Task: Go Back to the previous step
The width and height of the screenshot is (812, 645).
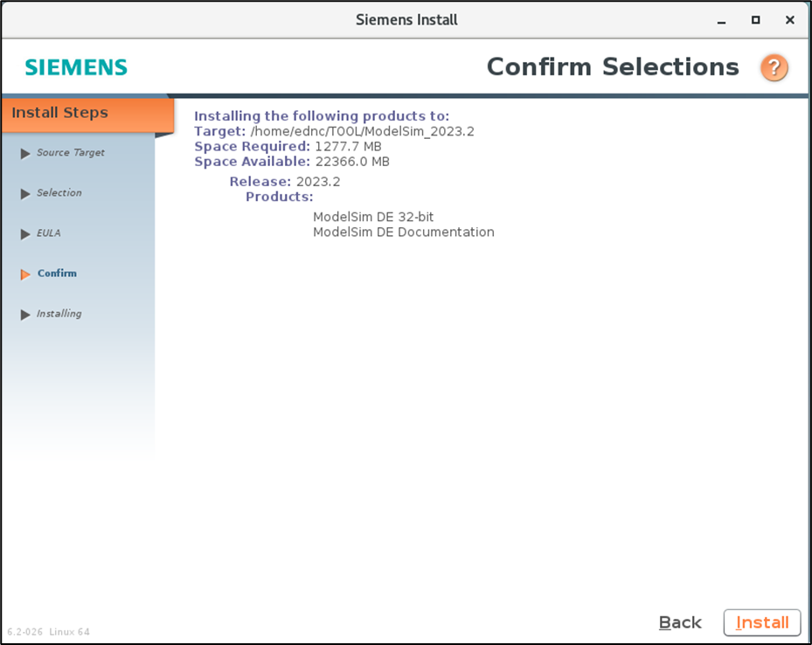Action: coord(680,622)
